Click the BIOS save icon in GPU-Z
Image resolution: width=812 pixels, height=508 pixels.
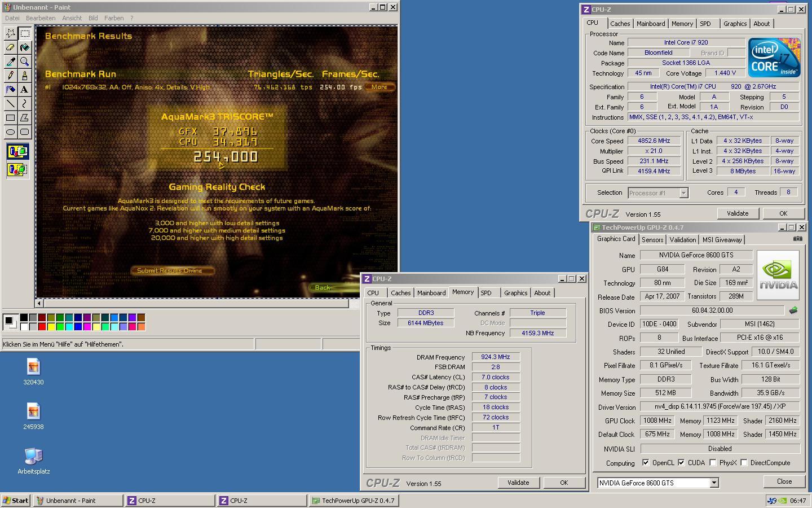(x=793, y=310)
